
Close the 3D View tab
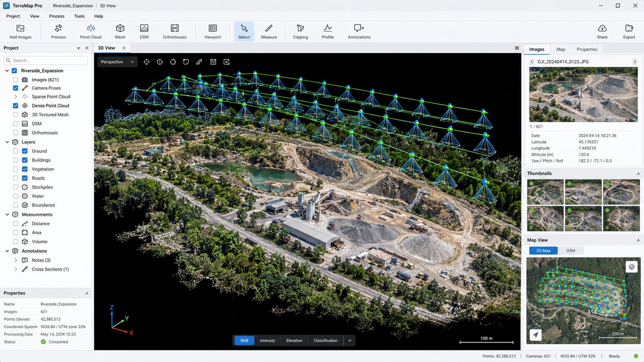point(124,48)
